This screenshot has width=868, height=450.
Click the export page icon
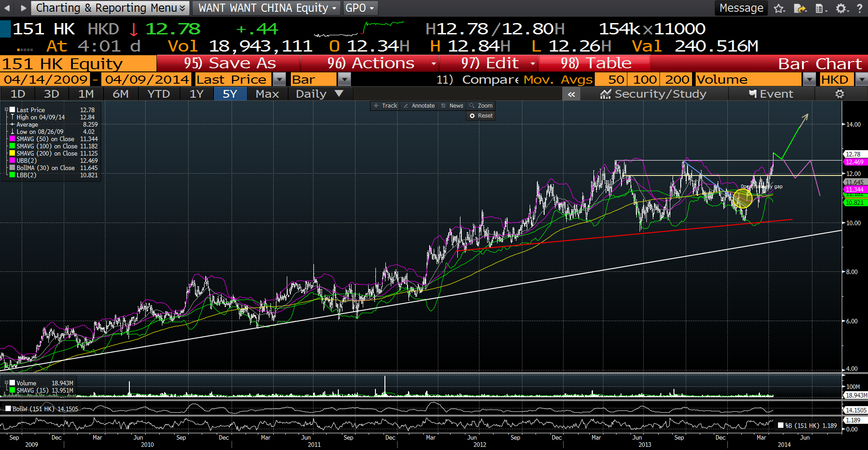(x=800, y=8)
